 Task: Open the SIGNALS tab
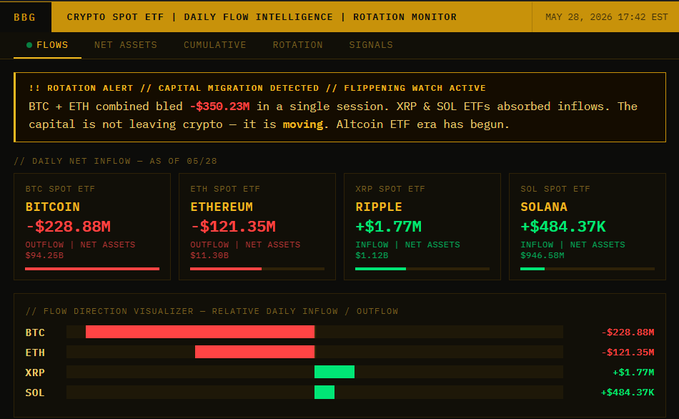coord(371,45)
